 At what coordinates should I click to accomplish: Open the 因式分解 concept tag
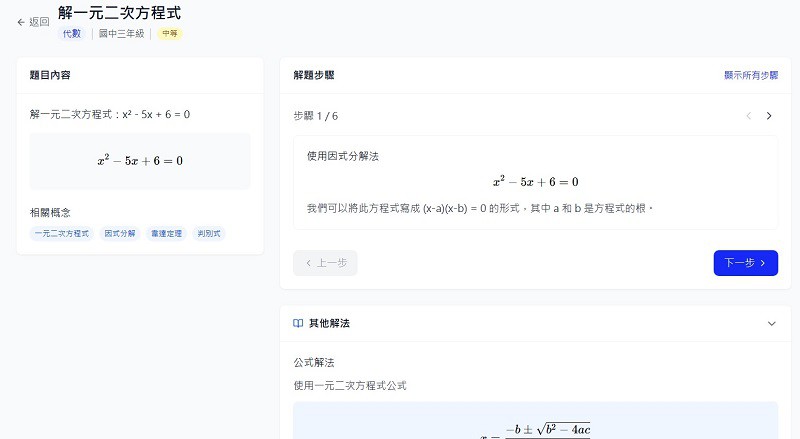[x=120, y=233]
